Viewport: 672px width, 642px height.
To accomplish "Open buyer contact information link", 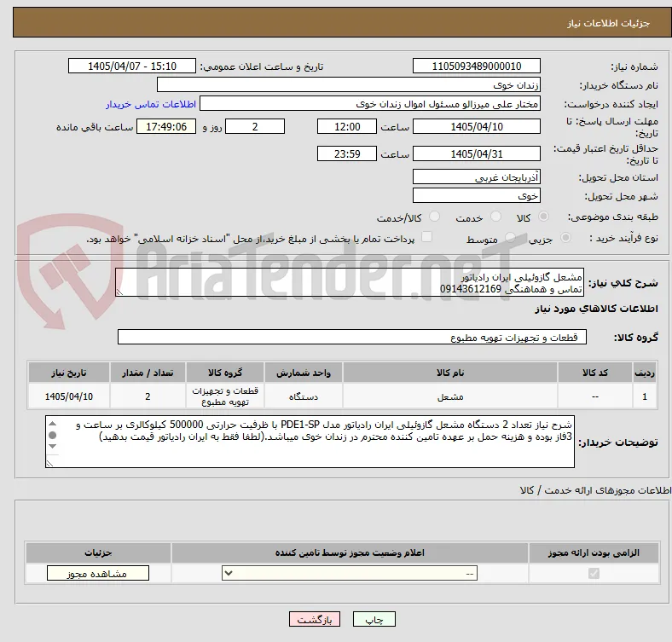I will [x=151, y=104].
